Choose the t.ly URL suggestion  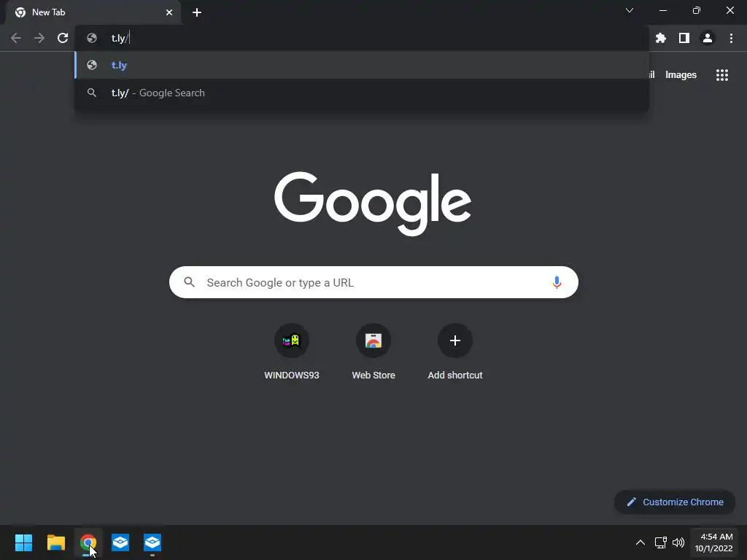[x=362, y=65]
